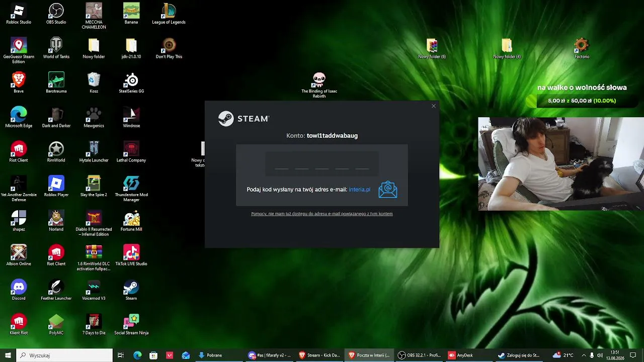
Task: Select the Barotrauma desktop icon
Action: (56, 83)
